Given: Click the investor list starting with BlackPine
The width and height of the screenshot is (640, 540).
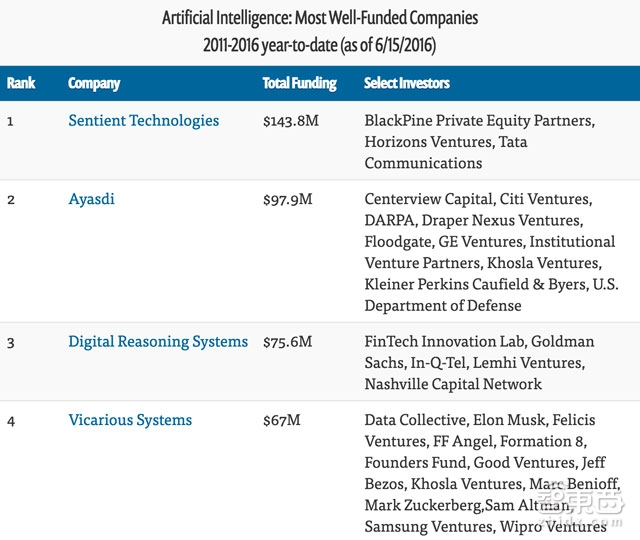Looking at the screenshot, I should tap(479, 142).
